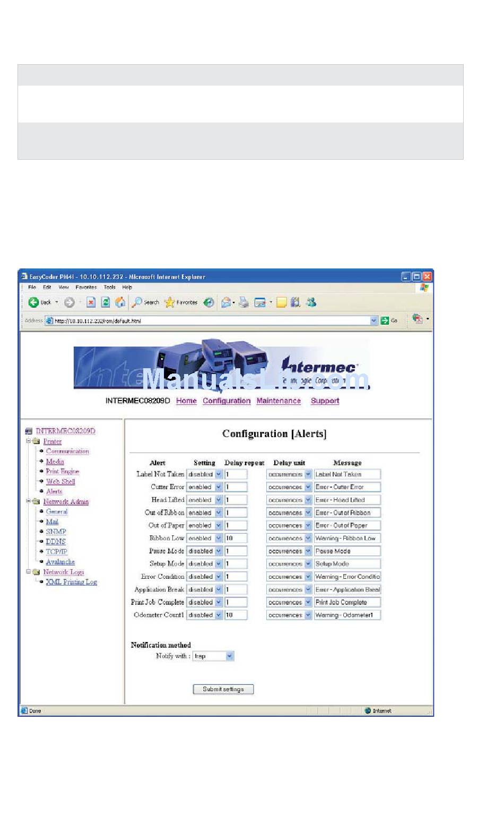Image resolution: width=504 pixels, height=816 pixels.
Task: Open Label Not Taken setting dropdown
Action: [219, 474]
